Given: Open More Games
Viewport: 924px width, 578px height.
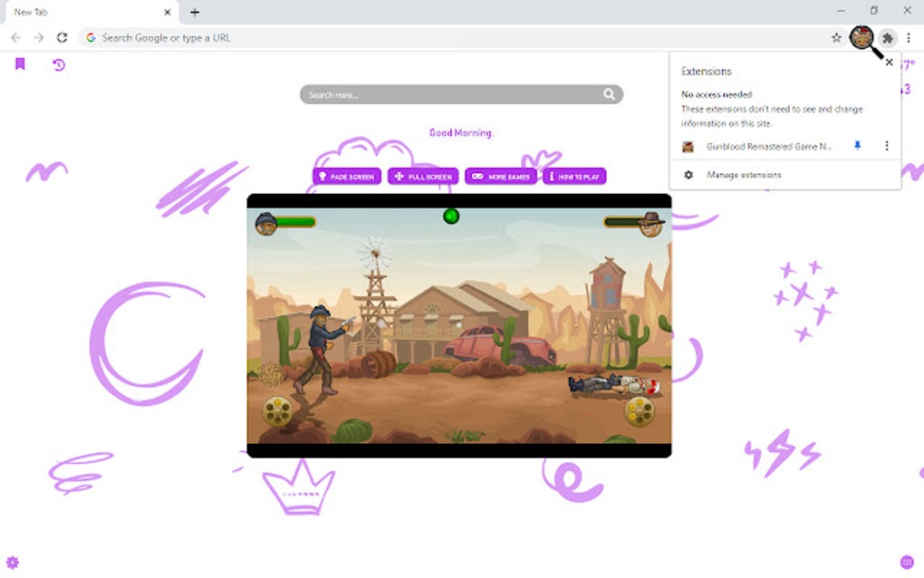Looking at the screenshot, I should (501, 176).
